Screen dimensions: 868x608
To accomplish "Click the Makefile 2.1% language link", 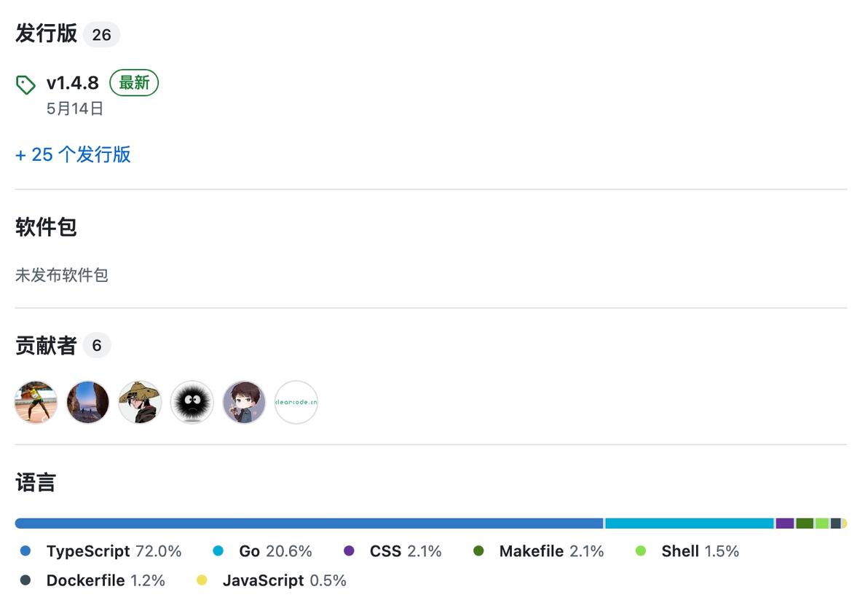I will (551, 551).
